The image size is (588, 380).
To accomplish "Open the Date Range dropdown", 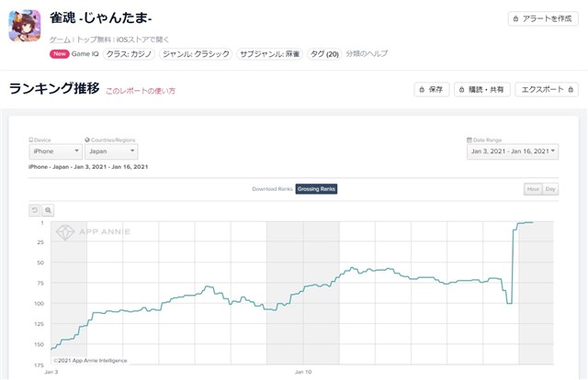I will tap(512, 151).
